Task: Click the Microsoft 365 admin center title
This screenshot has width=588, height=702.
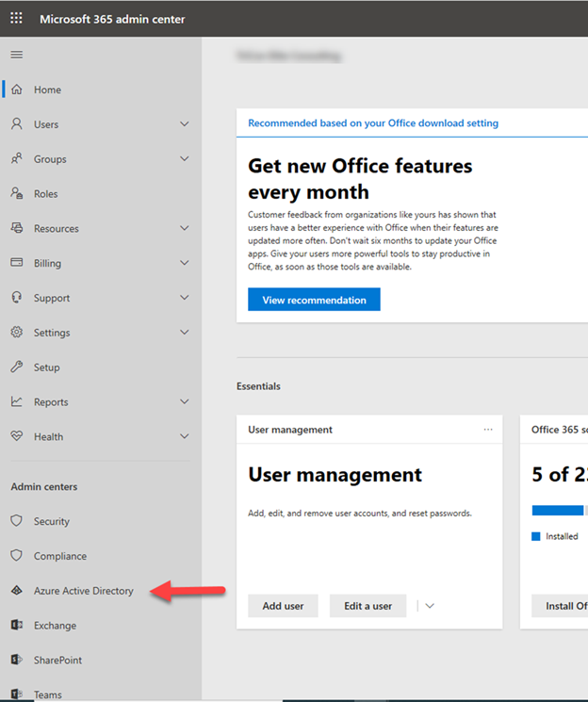Action: click(x=112, y=19)
